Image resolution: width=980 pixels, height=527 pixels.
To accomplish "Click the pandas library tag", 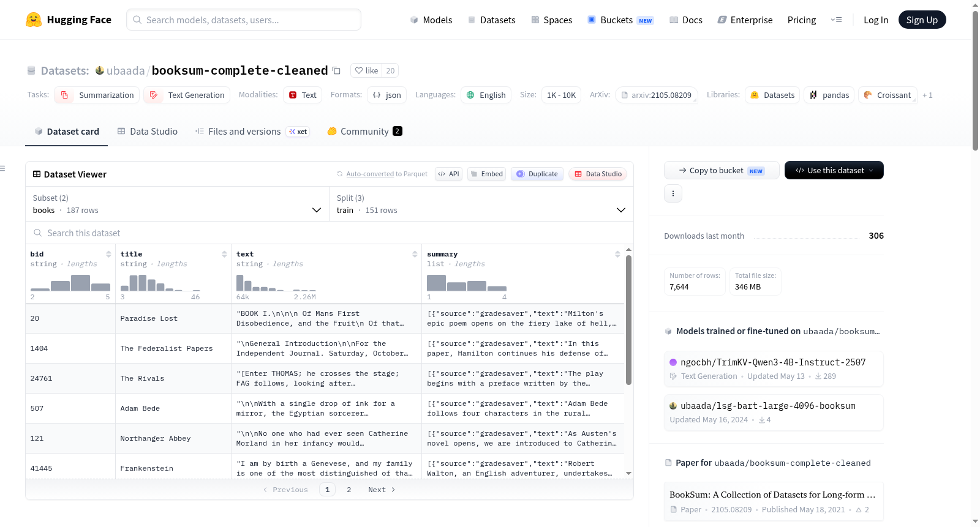I will [829, 95].
